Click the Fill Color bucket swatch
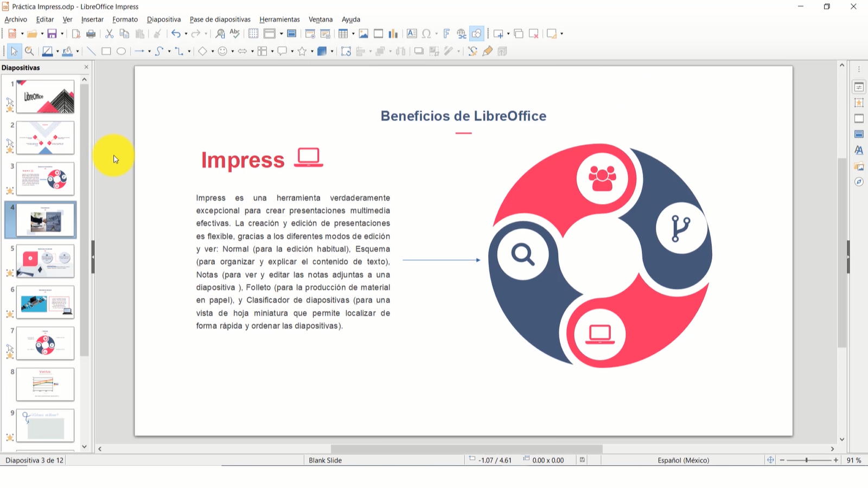This screenshot has height=488, width=868. (x=67, y=51)
